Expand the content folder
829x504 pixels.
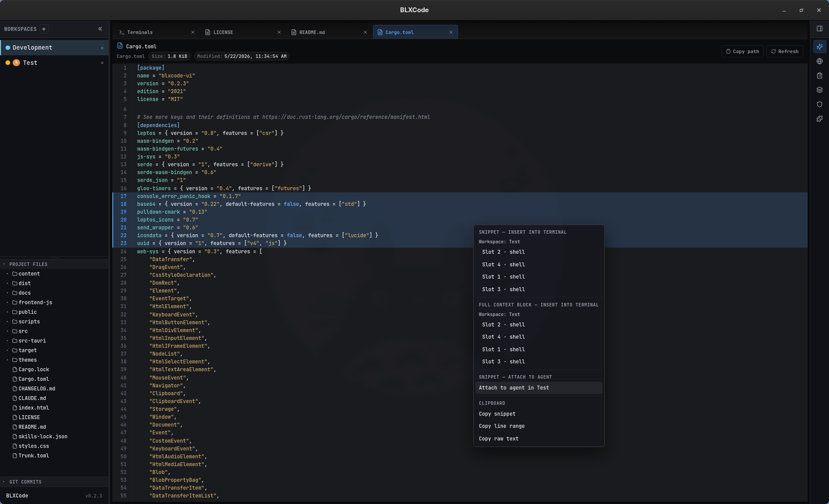coord(54,274)
